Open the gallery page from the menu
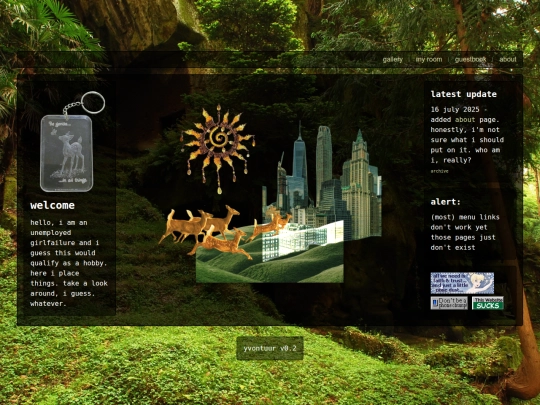The height and width of the screenshot is (405, 540). (393, 59)
